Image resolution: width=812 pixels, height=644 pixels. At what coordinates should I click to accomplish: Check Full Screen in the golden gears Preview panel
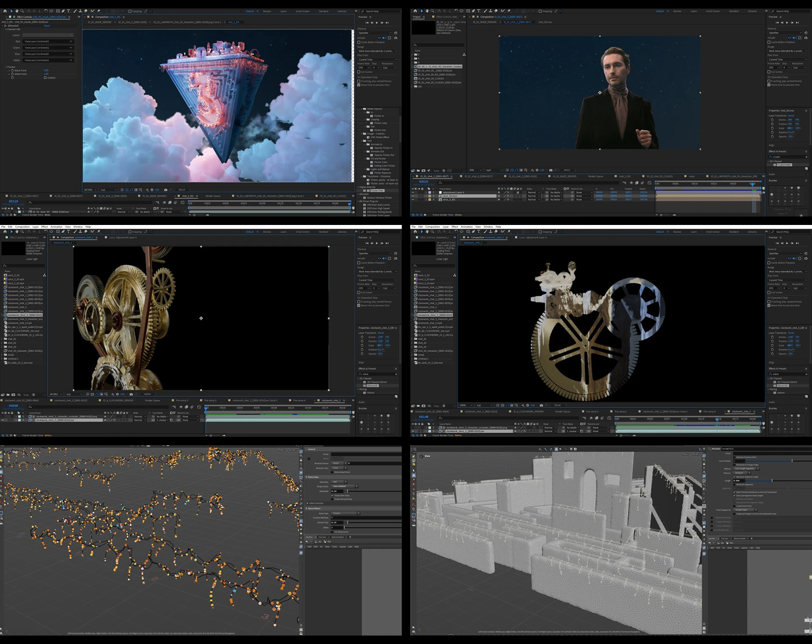point(359,293)
